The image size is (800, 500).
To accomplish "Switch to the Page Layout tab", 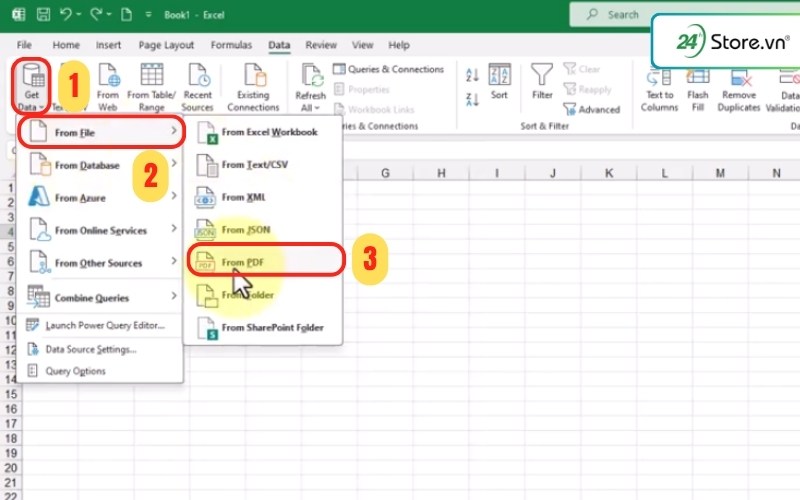I will pyautogui.click(x=166, y=45).
